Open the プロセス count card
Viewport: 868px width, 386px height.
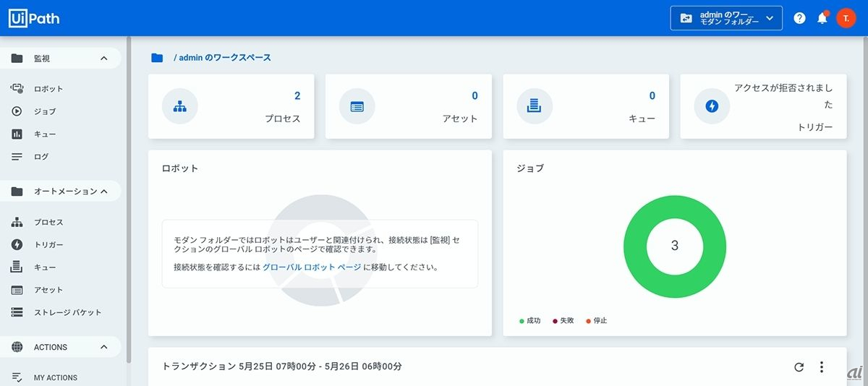click(231, 106)
